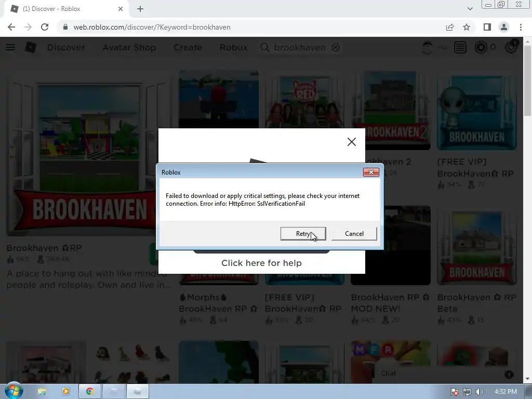Bookmark this page with the star icon

click(x=467, y=27)
